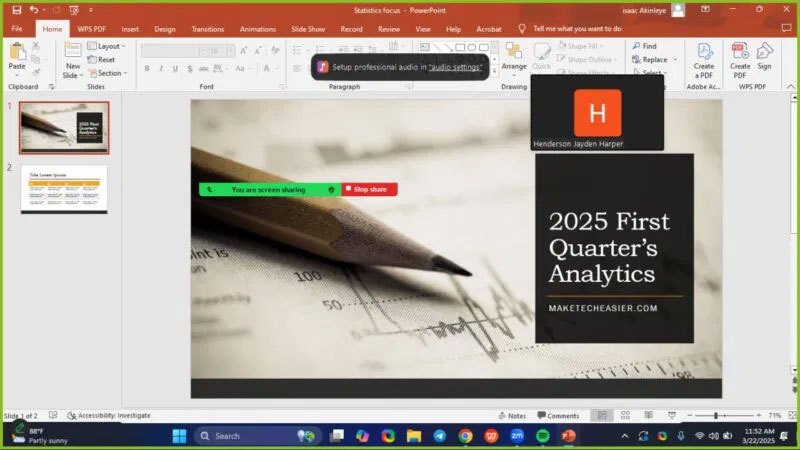Switch to Slide Sorter view
800x450 pixels.
click(625, 415)
